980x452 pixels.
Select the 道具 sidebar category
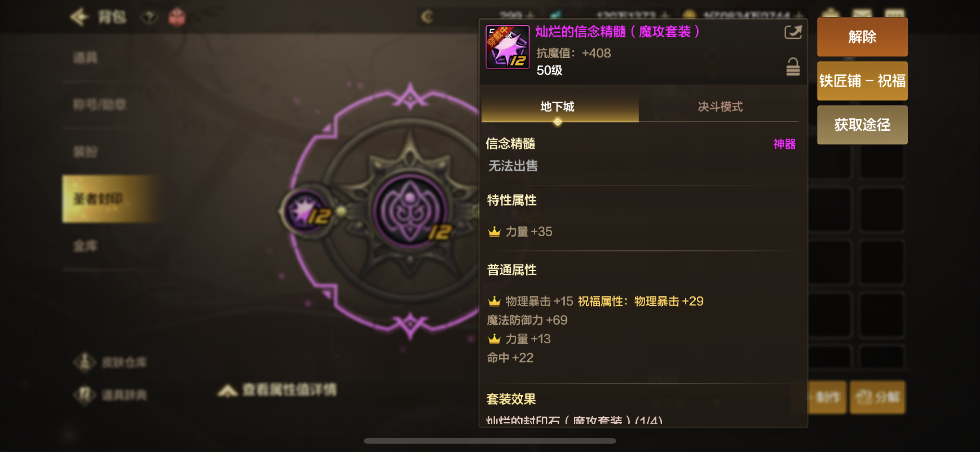[85, 58]
